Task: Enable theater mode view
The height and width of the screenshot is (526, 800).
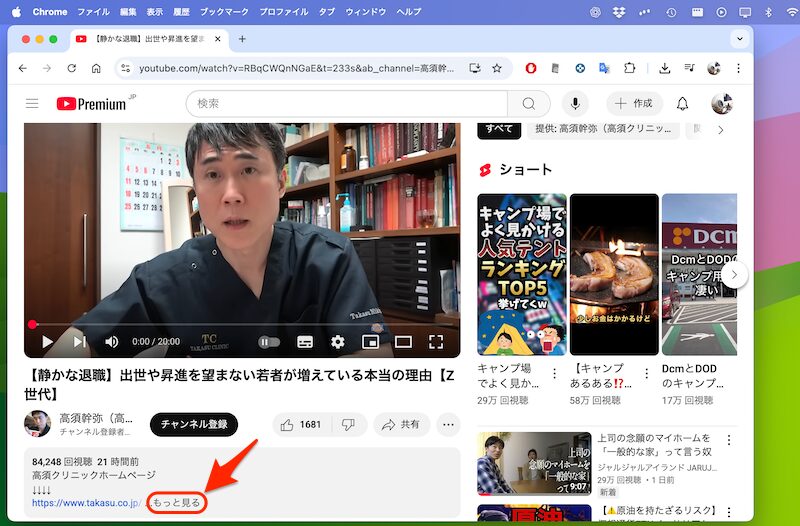Action: (403, 342)
